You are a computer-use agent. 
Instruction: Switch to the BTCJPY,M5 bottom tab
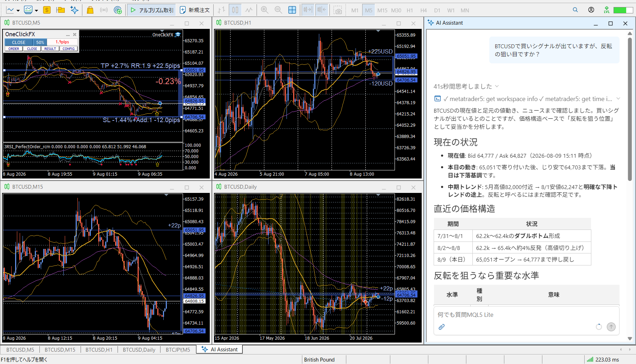point(178,350)
